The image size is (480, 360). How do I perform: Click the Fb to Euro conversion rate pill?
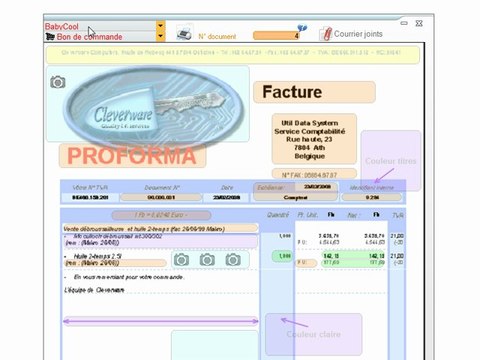(161, 215)
